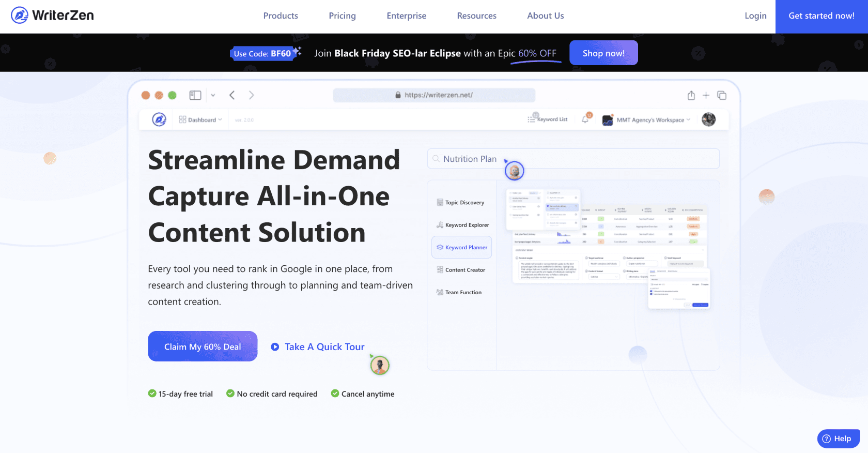This screenshot has height=453, width=868.
Task: Click the browser forward arrow
Action: click(252, 95)
